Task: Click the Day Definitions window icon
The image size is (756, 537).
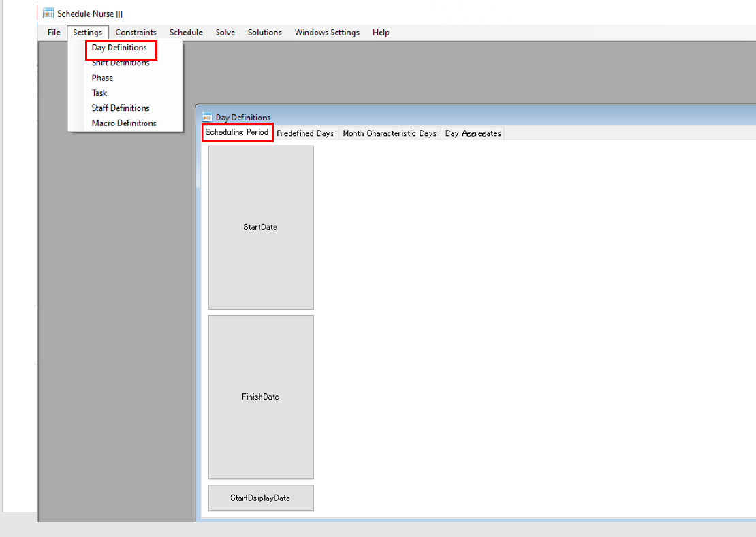Action: (x=207, y=117)
